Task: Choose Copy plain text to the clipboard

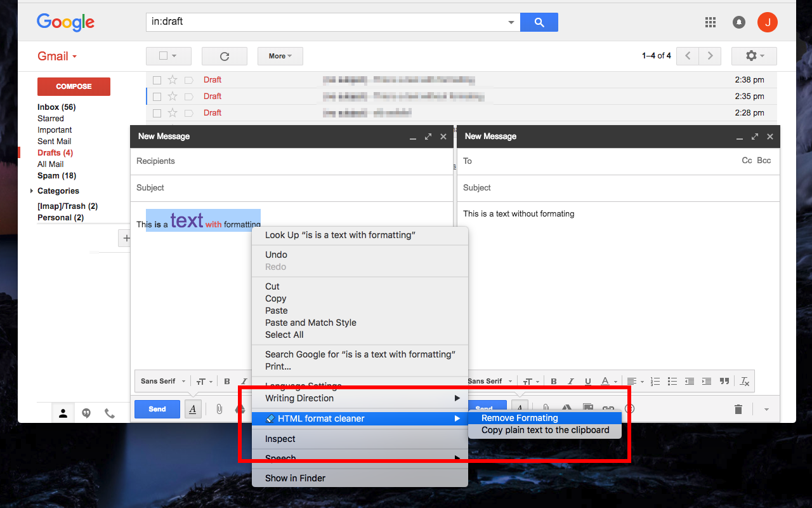Action: 544,430
